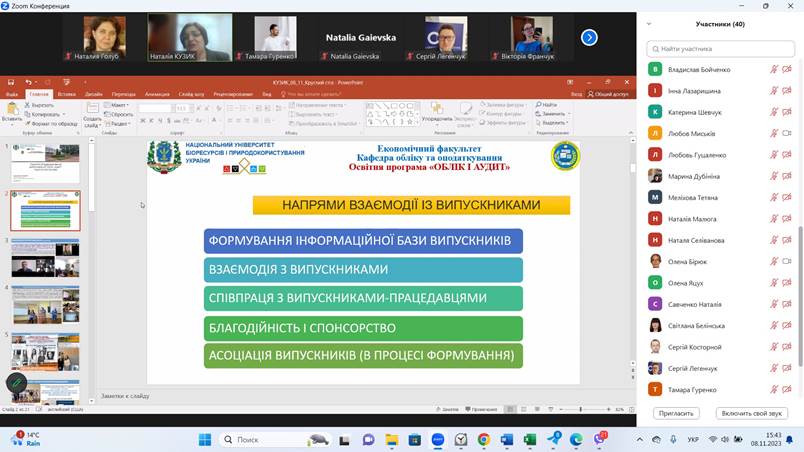
Task: Use Формат по образцу format painter
Action: pyautogui.click(x=51, y=124)
